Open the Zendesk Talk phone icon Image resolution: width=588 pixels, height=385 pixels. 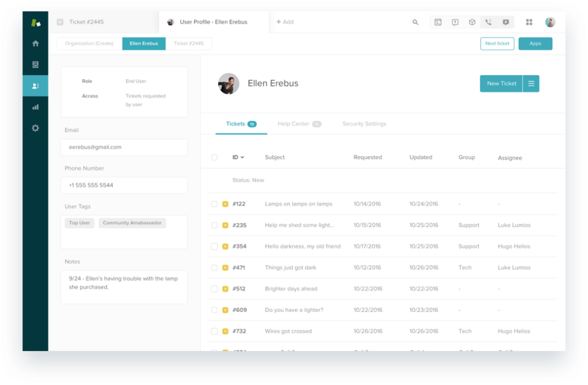[489, 22]
